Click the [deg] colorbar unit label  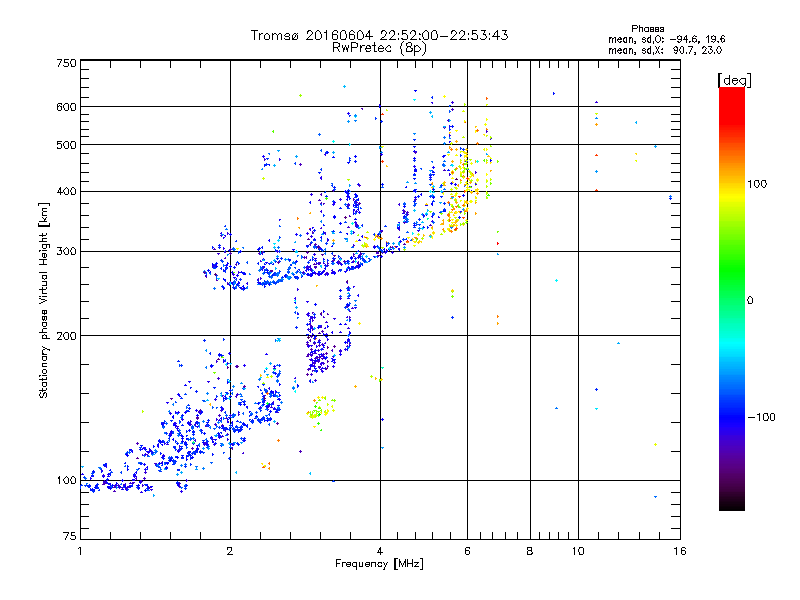click(x=734, y=79)
